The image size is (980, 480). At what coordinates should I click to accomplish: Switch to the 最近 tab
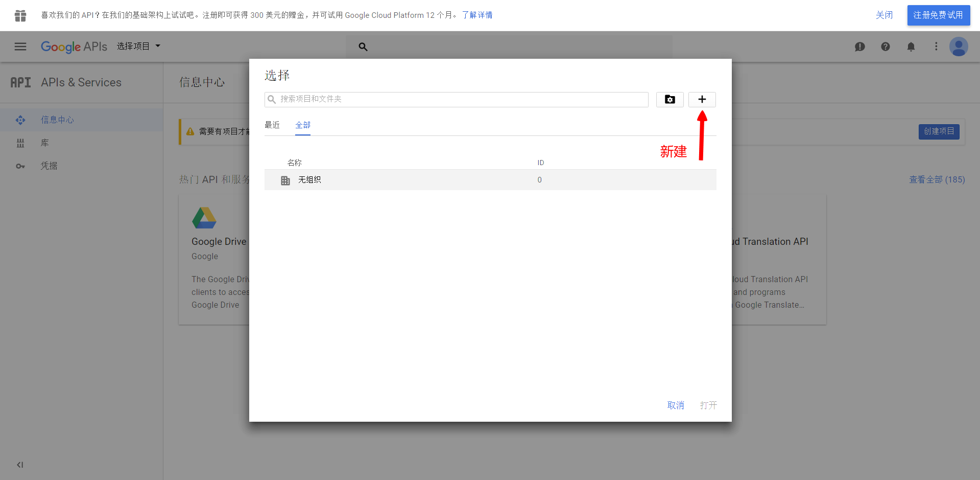coord(272,125)
